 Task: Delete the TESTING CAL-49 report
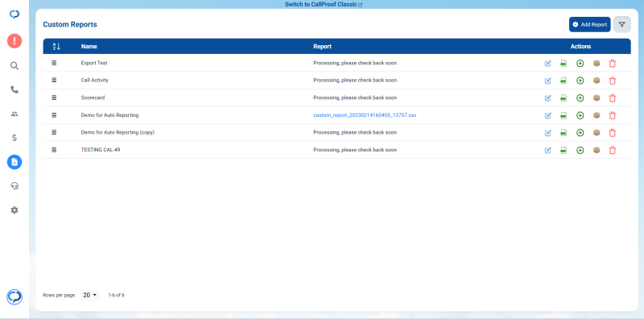click(x=613, y=150)
